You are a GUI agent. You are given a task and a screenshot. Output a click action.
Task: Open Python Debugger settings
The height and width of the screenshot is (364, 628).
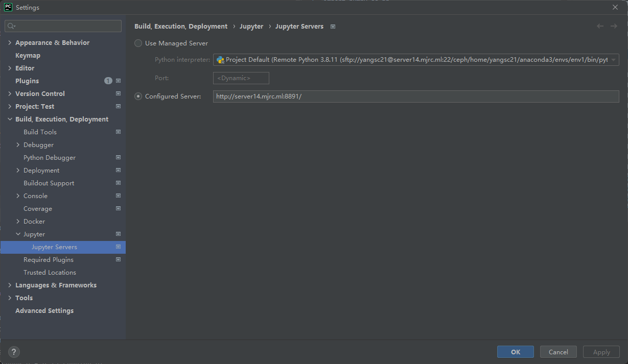click(x=50, y=157)
